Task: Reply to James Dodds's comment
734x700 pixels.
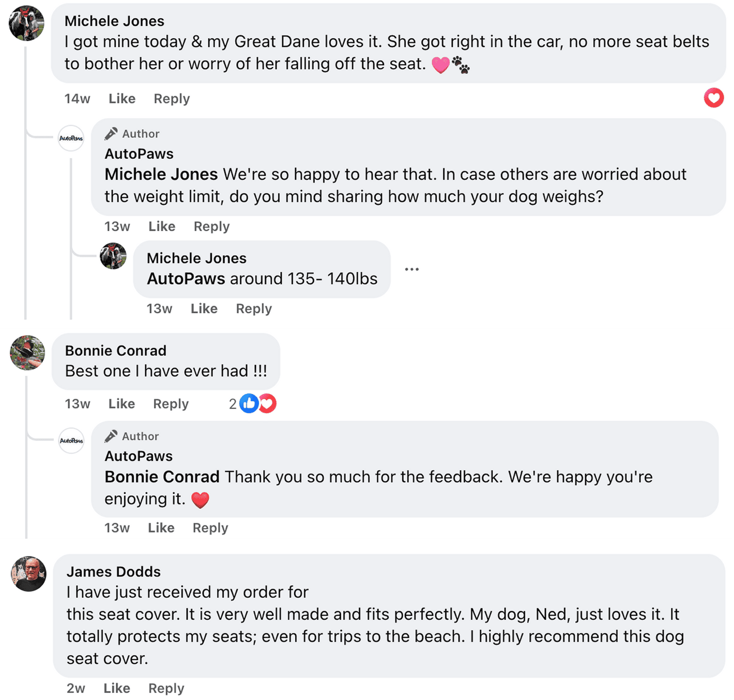Action: point(166,688)
